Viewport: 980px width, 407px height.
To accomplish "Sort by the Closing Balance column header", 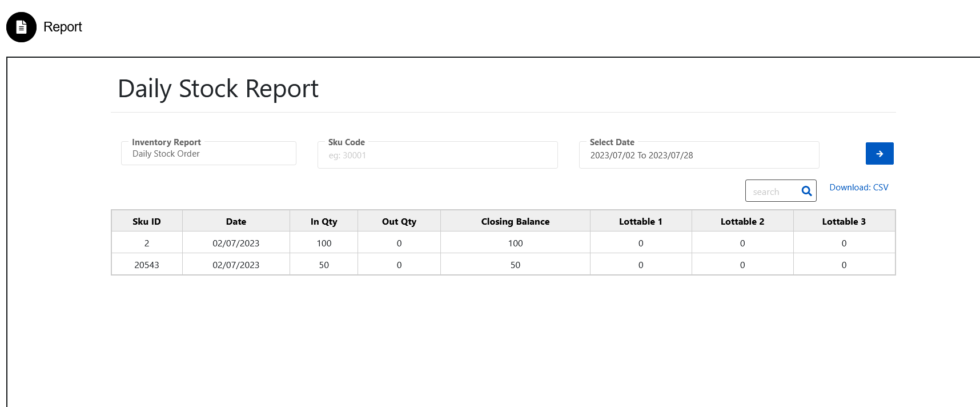I will (x=515, y=221).
